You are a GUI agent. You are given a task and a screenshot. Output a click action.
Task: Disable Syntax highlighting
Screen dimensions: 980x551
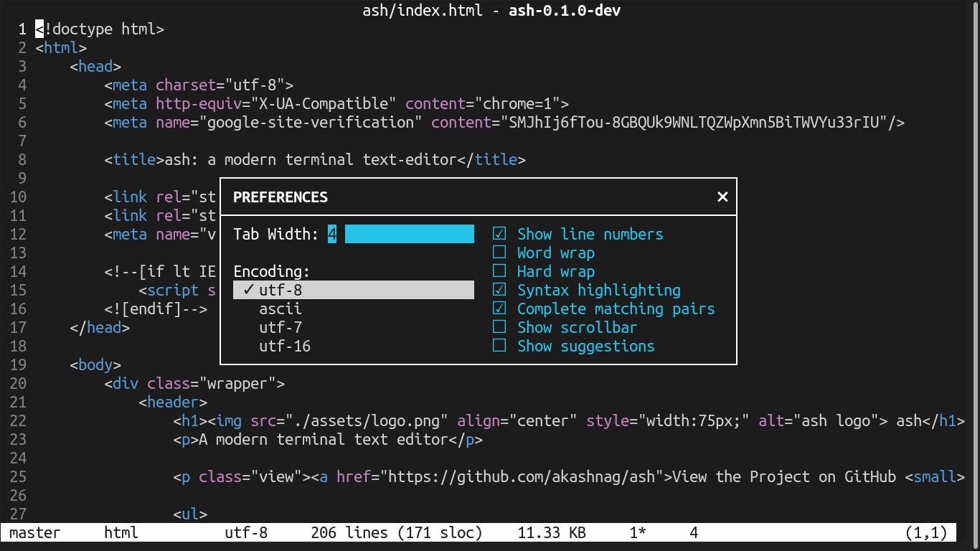500,290
